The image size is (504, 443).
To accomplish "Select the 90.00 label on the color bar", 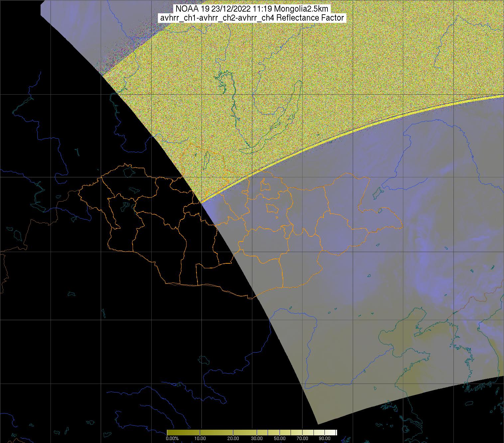I will (x=324, y=438).
